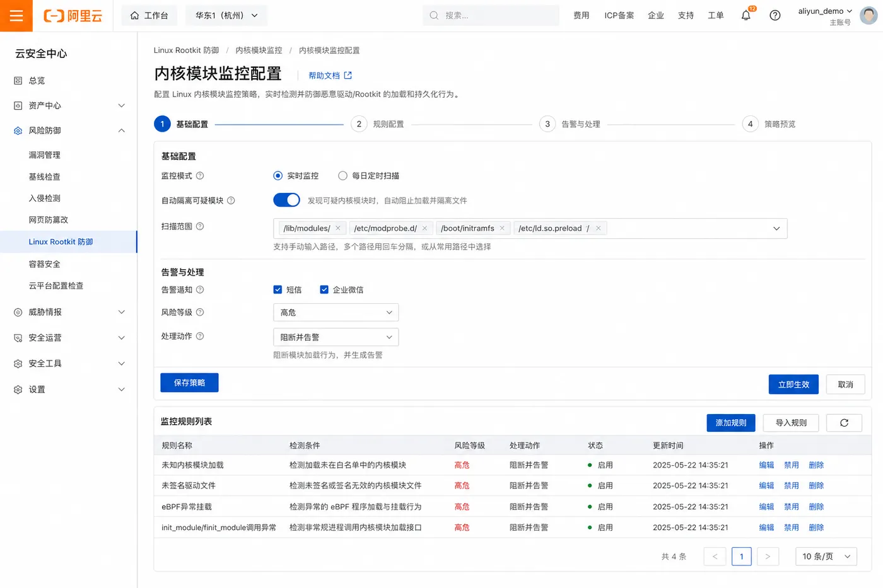
Task: Click the info icon next to 处理动作
Action: point(200,337)
